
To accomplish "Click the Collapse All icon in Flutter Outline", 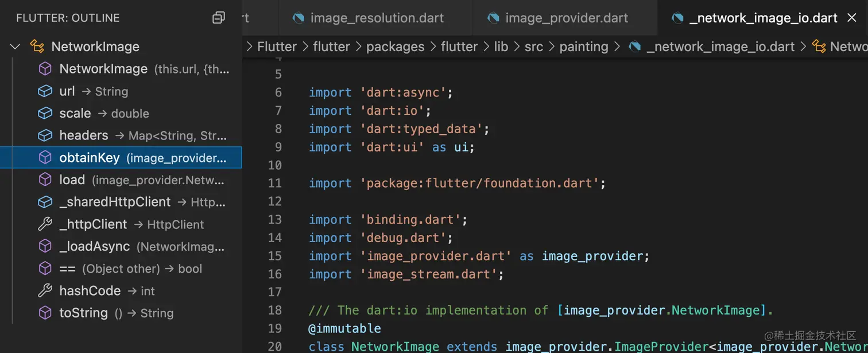I will tap(219, 18).
